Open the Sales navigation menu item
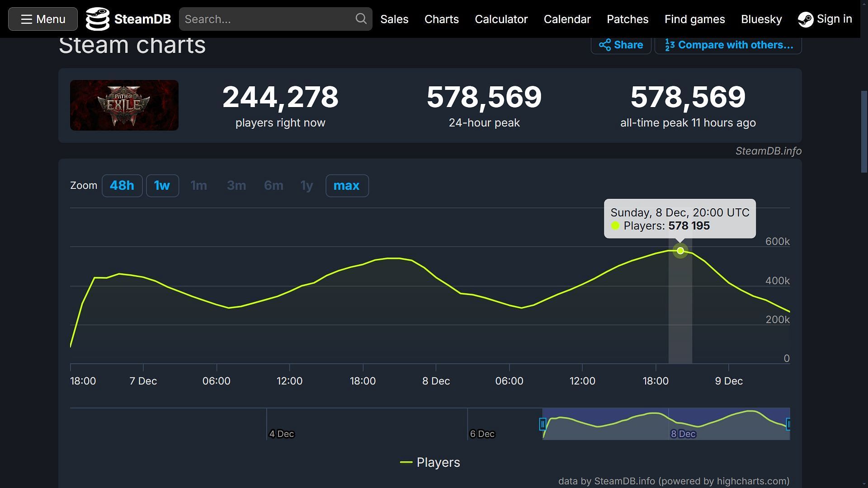 tap(394, 19)
